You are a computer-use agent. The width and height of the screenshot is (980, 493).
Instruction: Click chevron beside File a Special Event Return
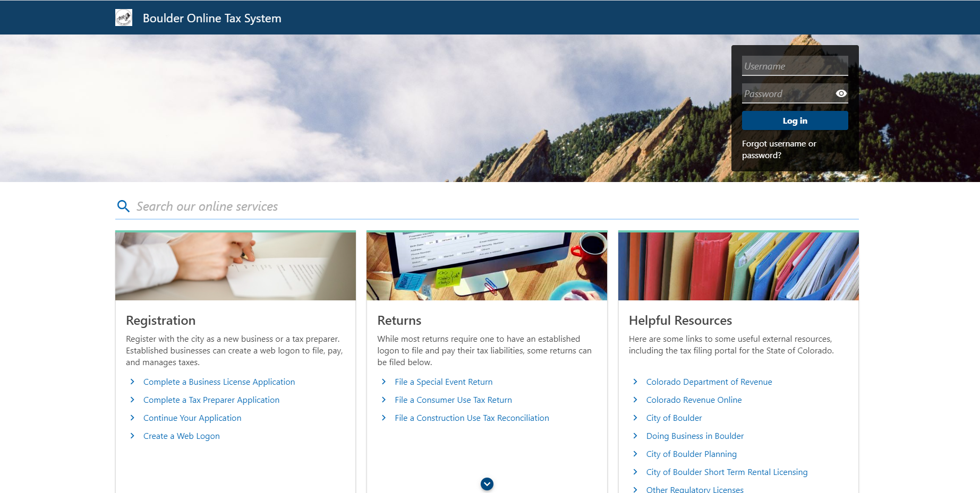pyautogui.click(x=384, y=382)
